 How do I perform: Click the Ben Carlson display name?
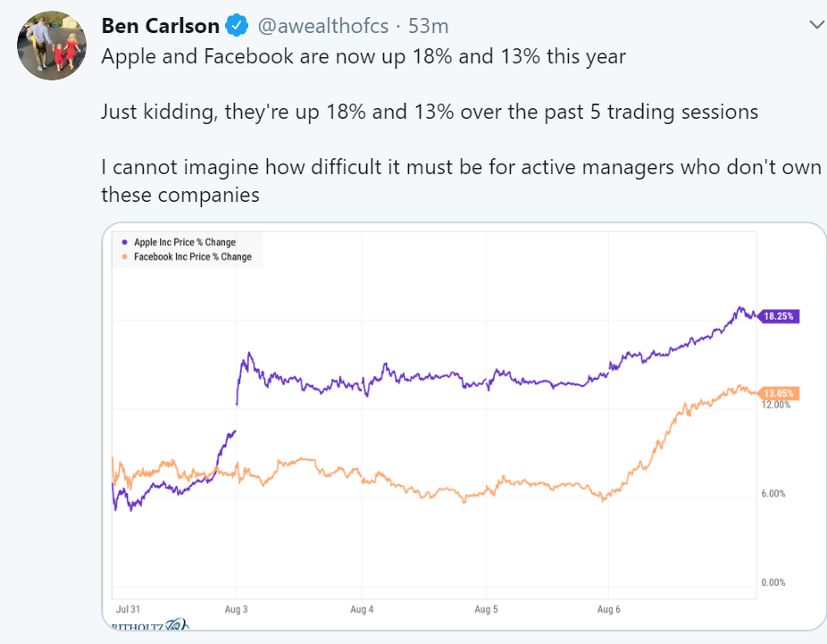[x=158, y=27]
